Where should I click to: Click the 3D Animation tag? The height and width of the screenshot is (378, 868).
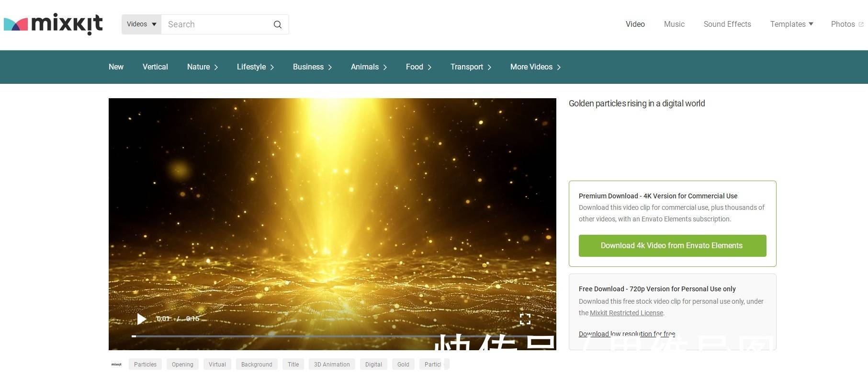pos(332,365)
